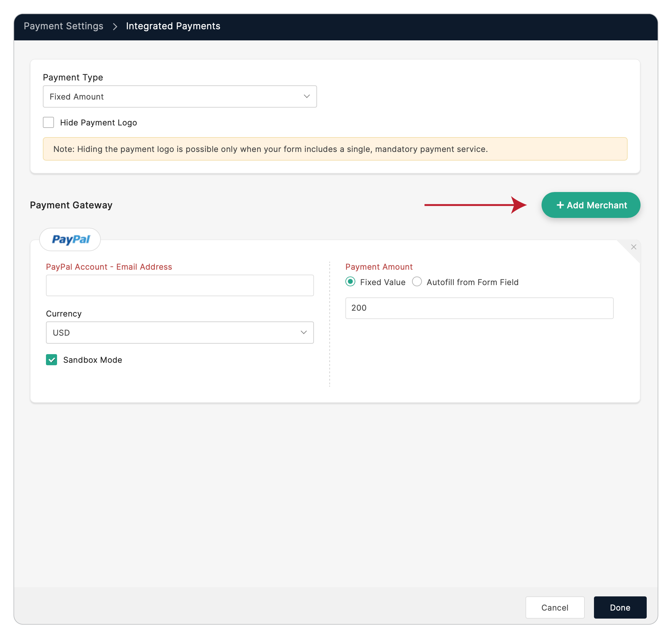The height and width of the screenshot is (638, 672).
Task: Open the Fixed Amount payment type dropdown
Action: 179,96
